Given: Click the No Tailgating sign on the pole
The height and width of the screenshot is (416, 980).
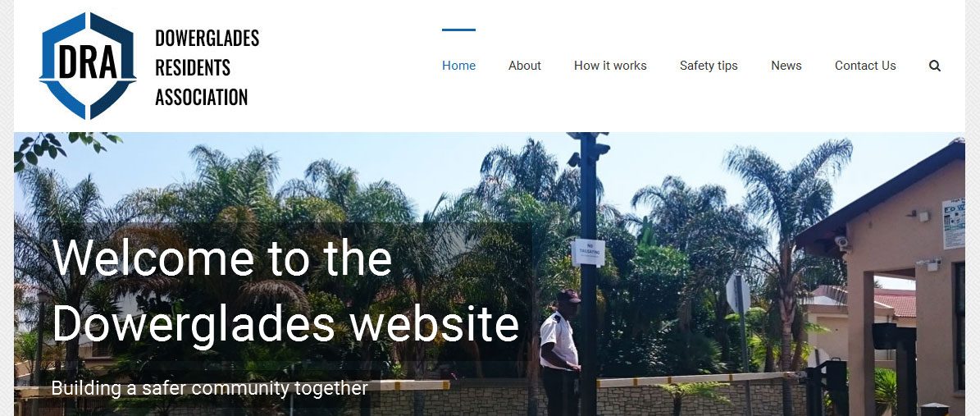Looking at the screenshot, I should coord(588,252).
